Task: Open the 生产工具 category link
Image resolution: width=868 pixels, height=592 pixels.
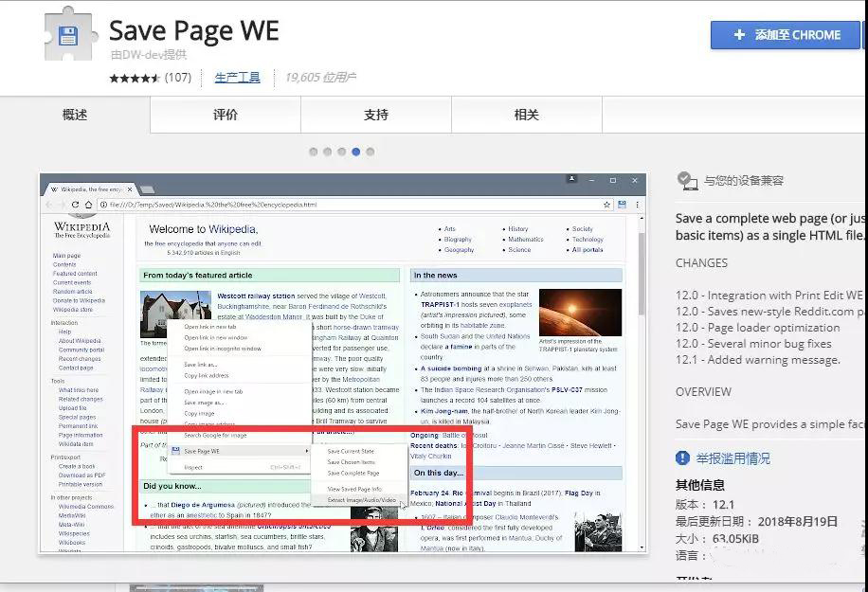Action: 237,78
